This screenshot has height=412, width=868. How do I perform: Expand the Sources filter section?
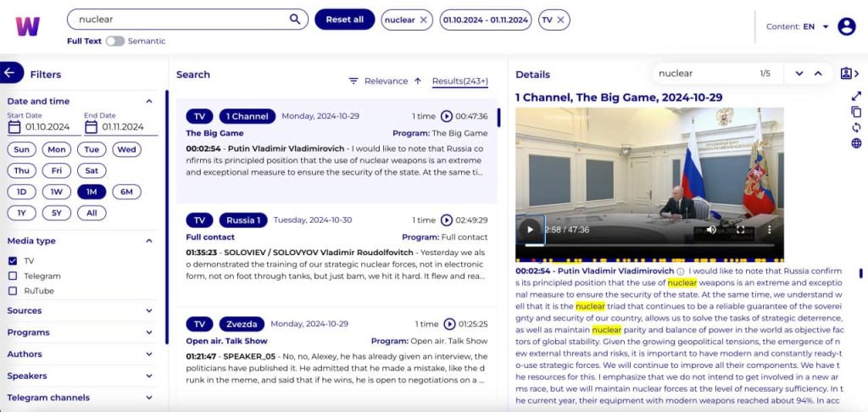tap(81, 310)
